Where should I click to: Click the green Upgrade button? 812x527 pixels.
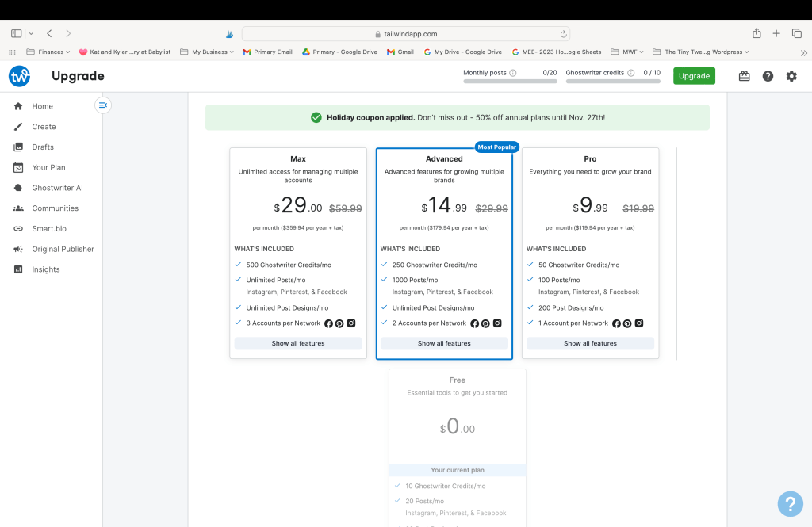pyautogui.click(x=694, y=76)
